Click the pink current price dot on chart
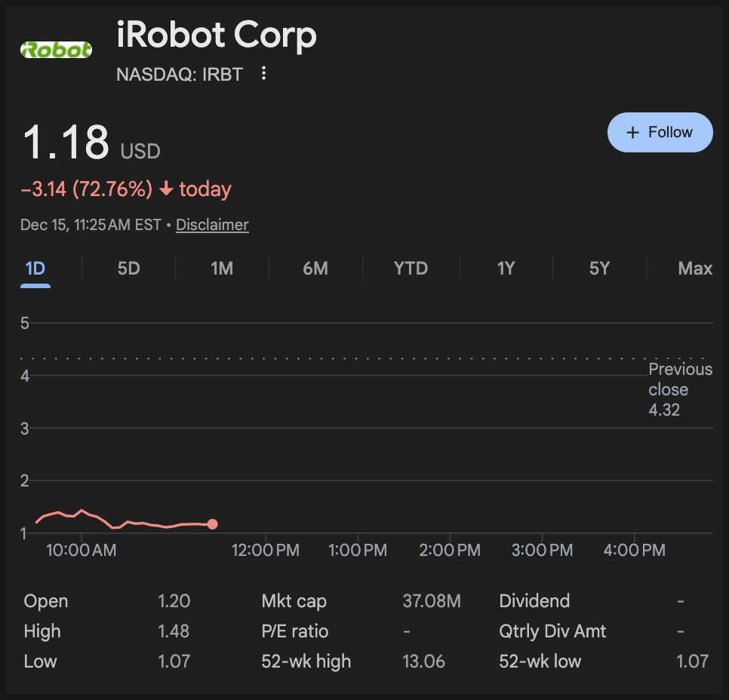Screen dimensions: 729x700 (x=213, y=524)
